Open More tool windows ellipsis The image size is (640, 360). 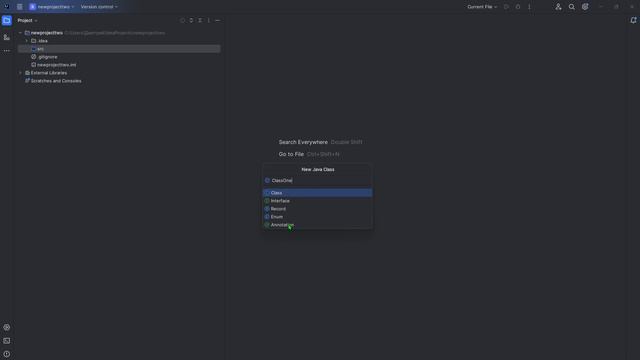(x=7, y=51)
